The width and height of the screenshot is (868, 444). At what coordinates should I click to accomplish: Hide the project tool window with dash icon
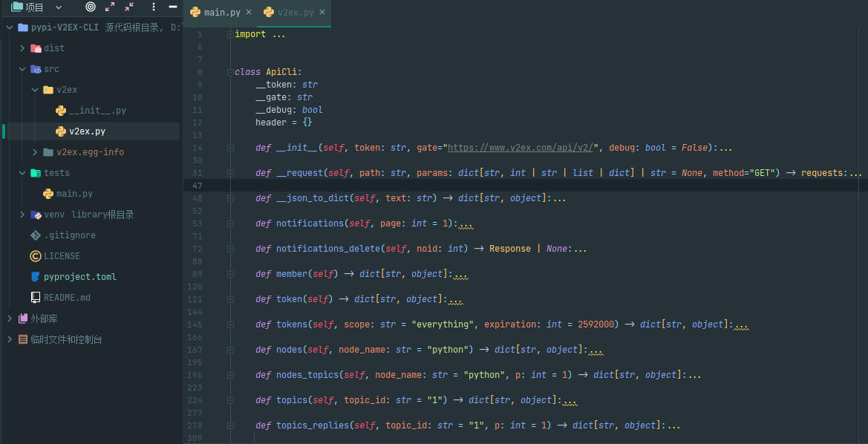coord(173,7)
